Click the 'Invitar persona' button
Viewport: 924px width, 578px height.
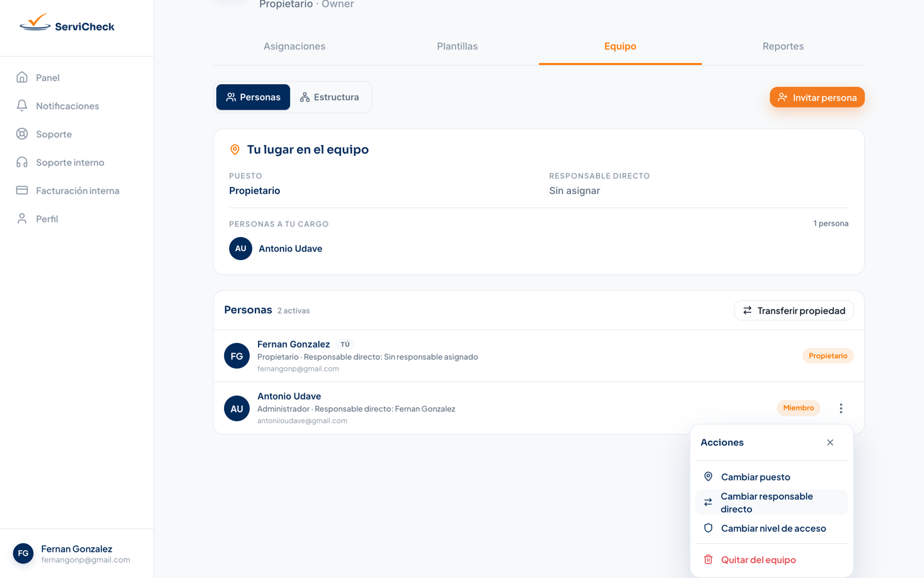click(x=817, y=97)
